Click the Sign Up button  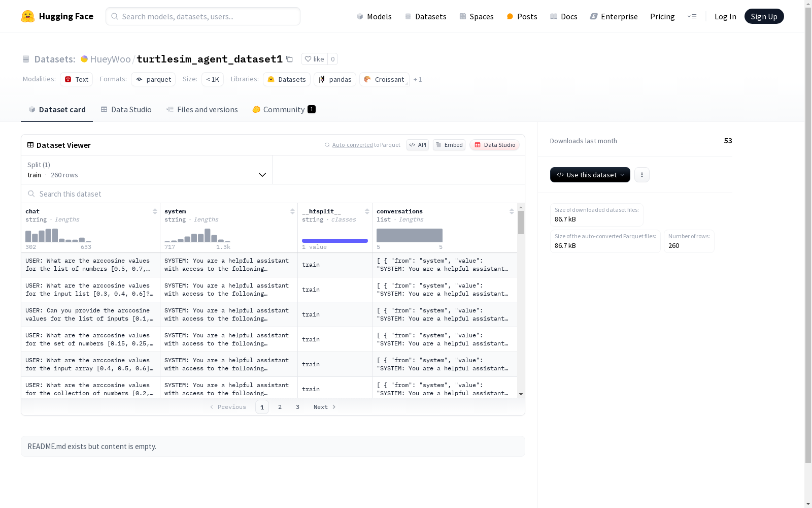(x=764, y=16)
